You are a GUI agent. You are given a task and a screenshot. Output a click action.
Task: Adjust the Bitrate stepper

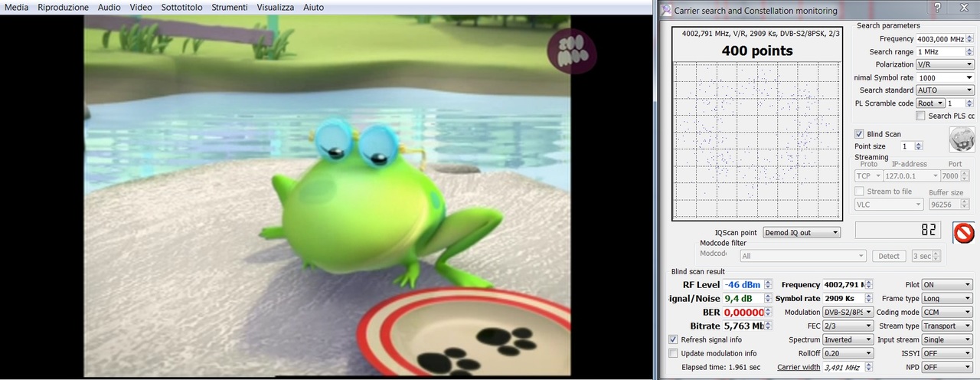click(768, 326)
